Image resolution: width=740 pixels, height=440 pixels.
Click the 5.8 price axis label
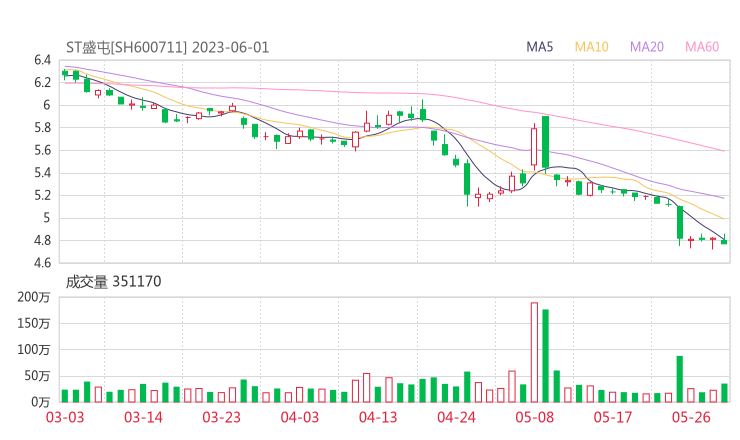tap(42, 128)
